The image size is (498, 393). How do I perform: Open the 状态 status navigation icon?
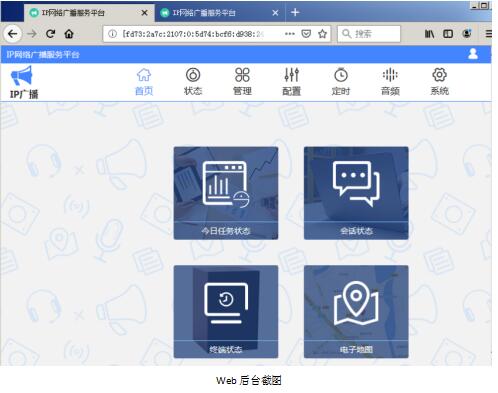point(193,75)
